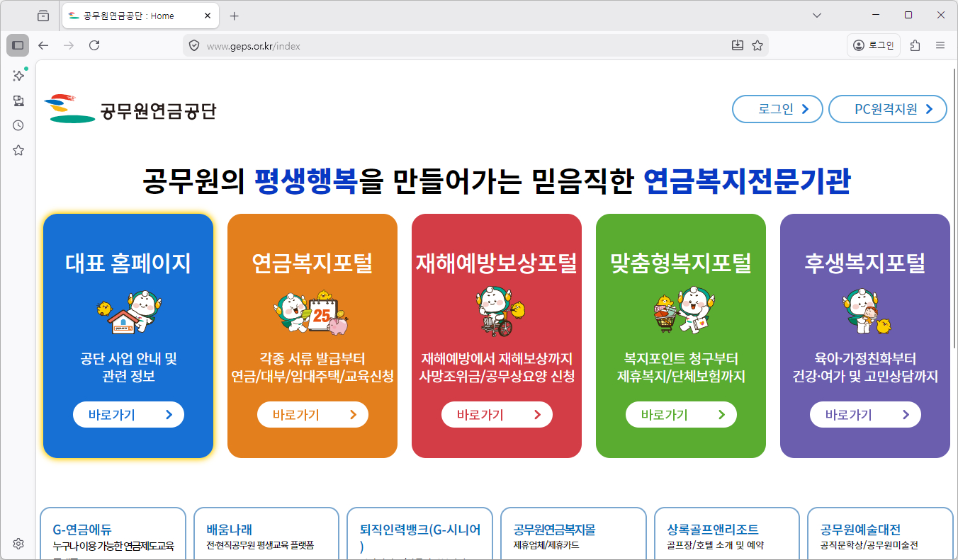Click text 사망조위금/공무상요양 신청
This screenshot has height=560, width=958.
click(x=497, y=377)
